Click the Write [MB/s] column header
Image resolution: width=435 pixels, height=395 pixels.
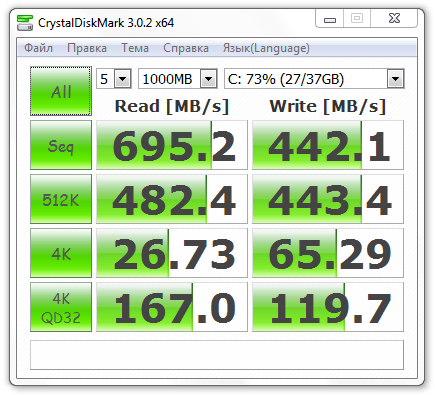click(328, 106)
